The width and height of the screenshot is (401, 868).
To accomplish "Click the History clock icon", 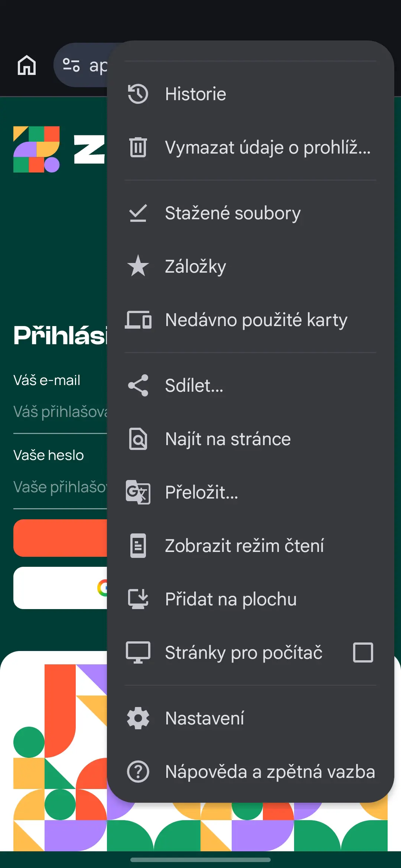I will click(x=138, y=94).
